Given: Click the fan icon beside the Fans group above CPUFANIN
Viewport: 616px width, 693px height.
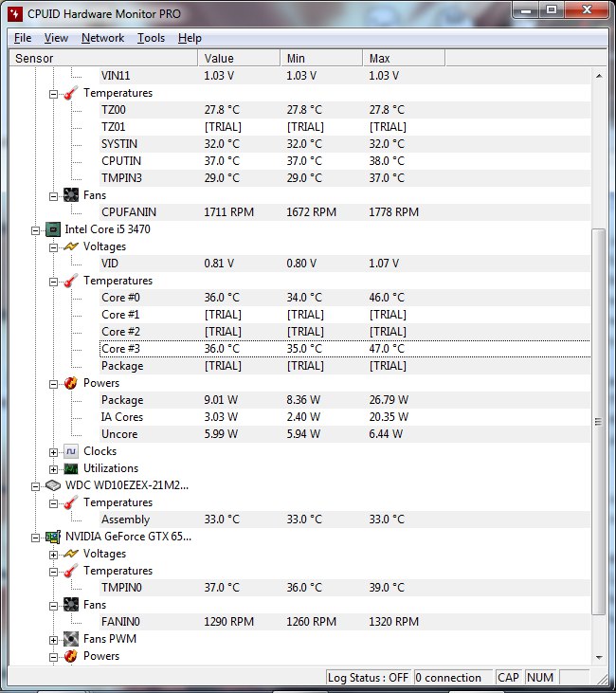Looking at the screenshot, I should coord(71,195).
